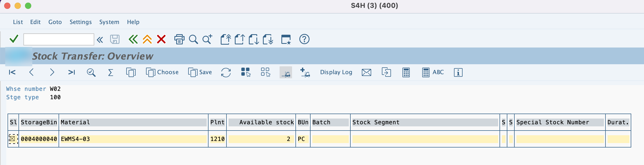Viewport: 644px width, 165px height.
Task: Send list via mail envelope icon
Action: coord(367,72)
